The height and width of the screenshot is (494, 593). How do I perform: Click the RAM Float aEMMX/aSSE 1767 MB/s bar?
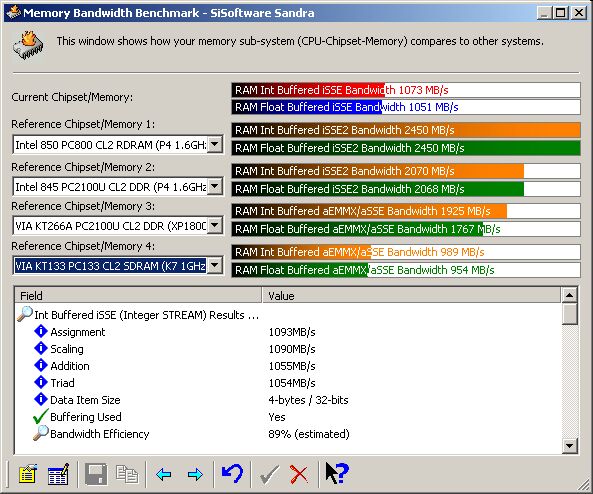pos(406,229)
